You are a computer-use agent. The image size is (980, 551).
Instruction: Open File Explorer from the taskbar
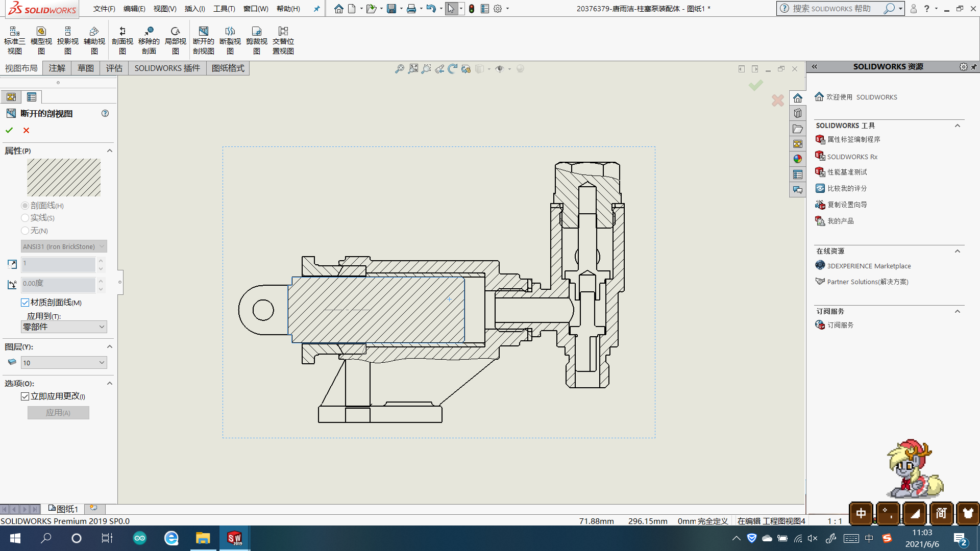click(203, 538)
